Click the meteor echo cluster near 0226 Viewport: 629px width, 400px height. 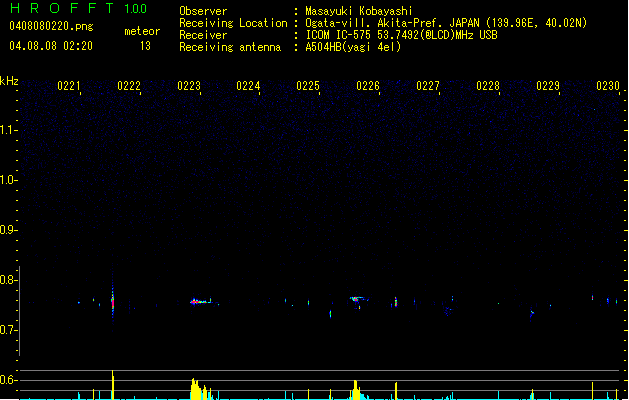click(x=357, y=300)
